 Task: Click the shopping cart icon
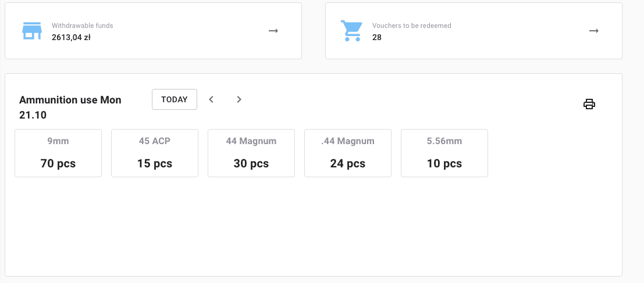[x=351, y=31]
